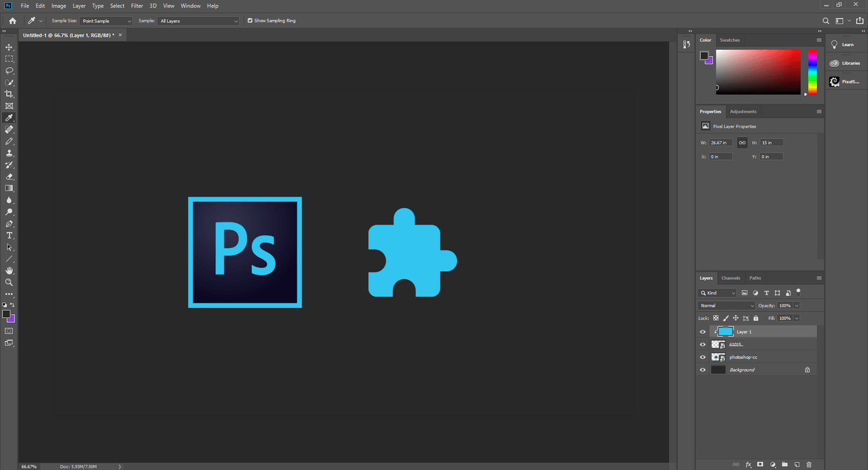Click the trash icon to delete layer

click(809, 464)
